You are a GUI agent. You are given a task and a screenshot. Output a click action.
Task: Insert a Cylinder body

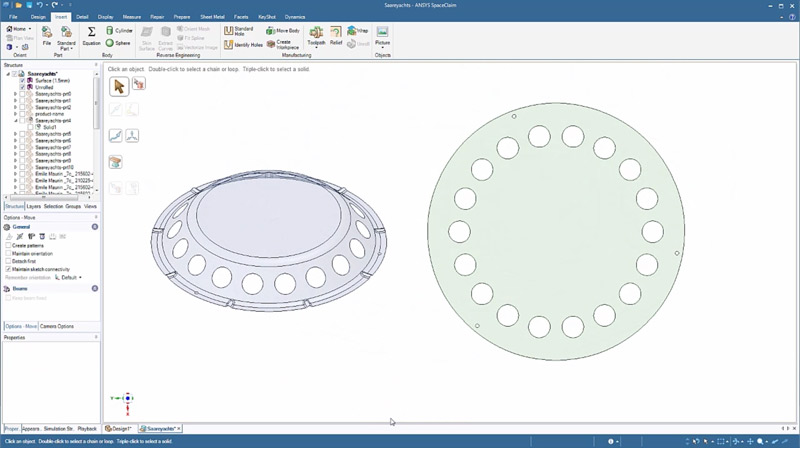click(119, 31)
